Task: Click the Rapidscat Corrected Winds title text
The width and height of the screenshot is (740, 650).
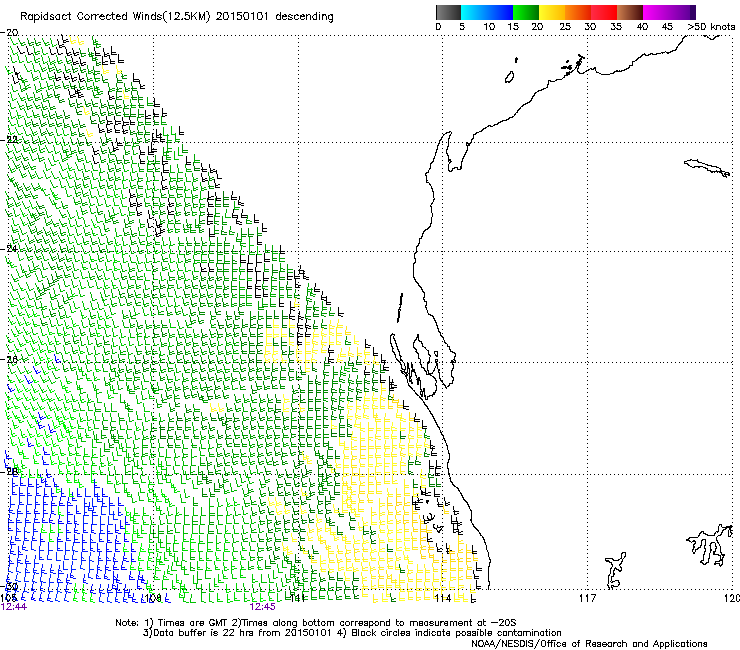Action: pos(177,16)
